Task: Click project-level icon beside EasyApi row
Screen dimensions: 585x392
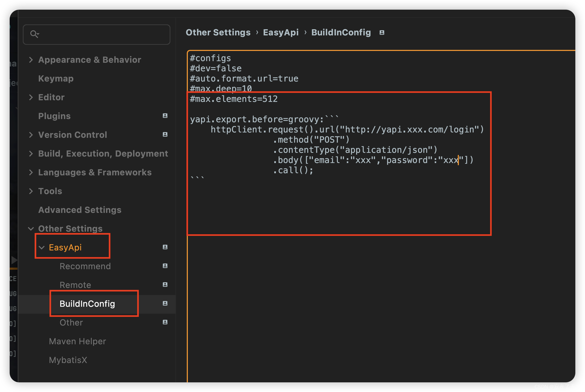Action: [x=165, y=247]
